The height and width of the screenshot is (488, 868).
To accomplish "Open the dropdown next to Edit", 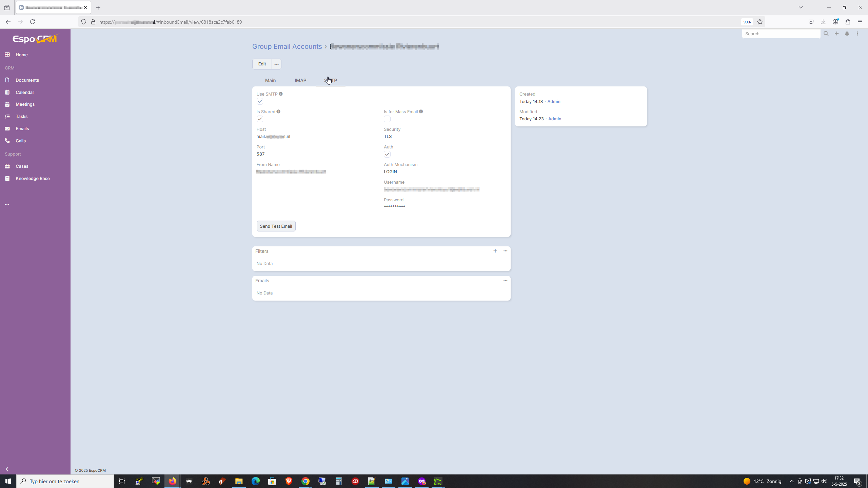I will [276, 64].
